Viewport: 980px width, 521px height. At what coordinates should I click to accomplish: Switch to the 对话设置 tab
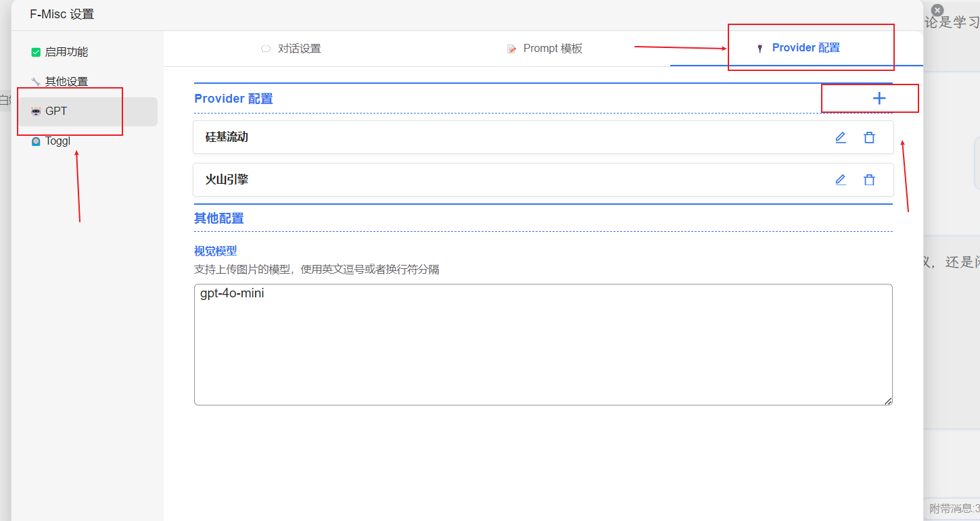pyautogui.click(x=291, y=49)
